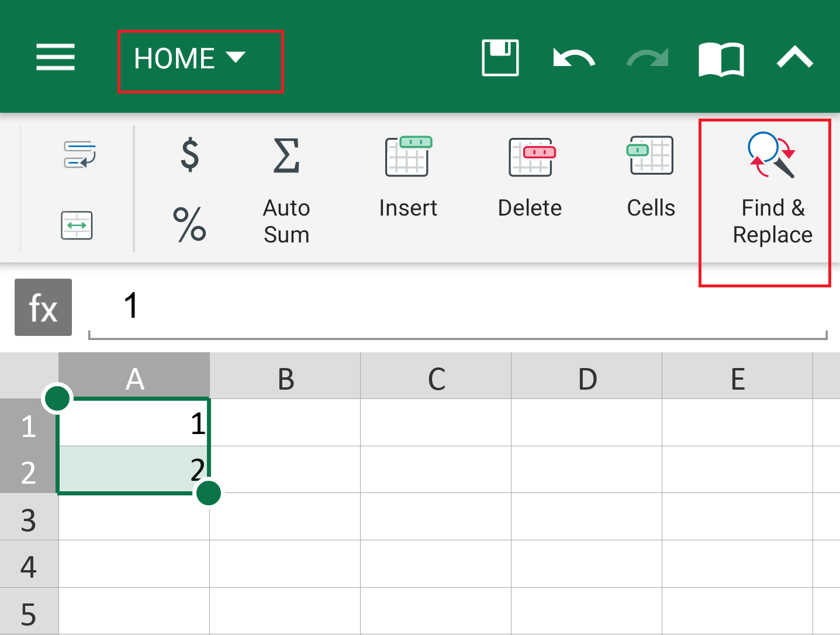This screenshot has width=840, height=635.
Task: Open the Cells formatting option
Action: coord(651,178)
